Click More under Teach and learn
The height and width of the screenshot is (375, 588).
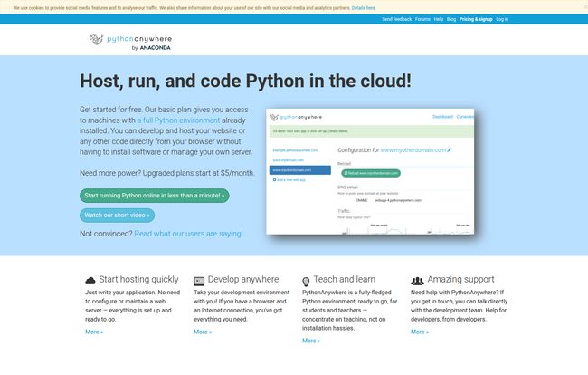(311, 341)
